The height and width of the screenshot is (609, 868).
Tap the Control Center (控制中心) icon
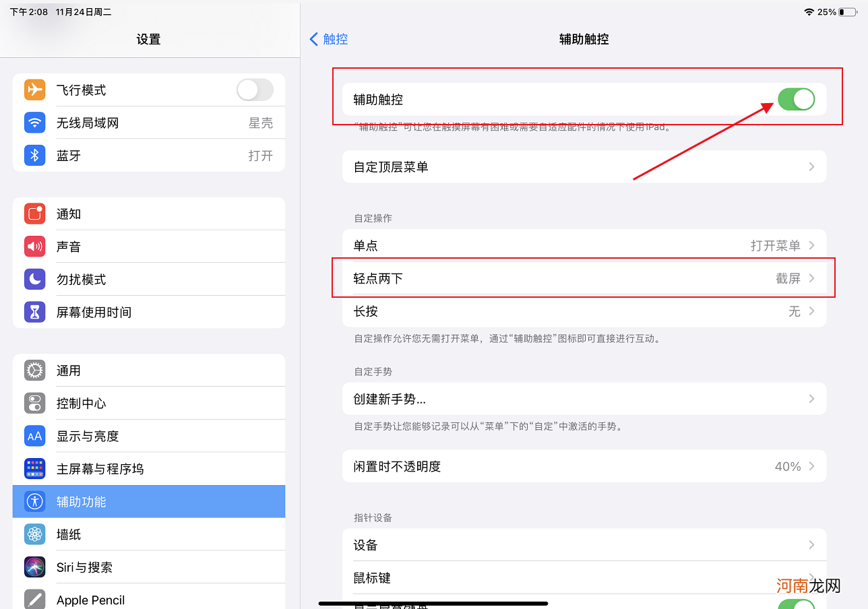point(35,403)
